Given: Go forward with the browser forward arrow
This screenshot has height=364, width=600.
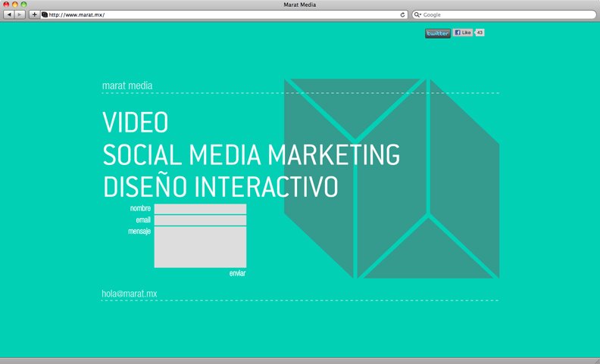Looking at the screenshot, I should pyautogui.click(x=20, y=14).
